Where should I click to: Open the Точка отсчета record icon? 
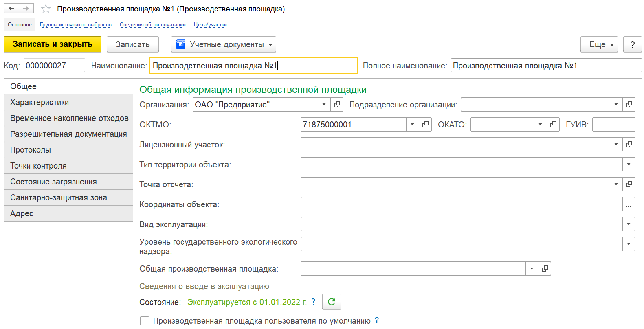[629, 184]
